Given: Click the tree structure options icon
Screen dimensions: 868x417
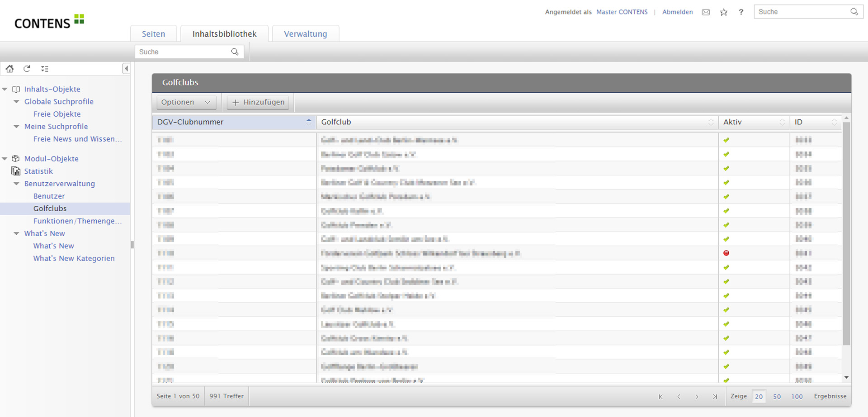Looking at the screenshot, I should [44, 69].
